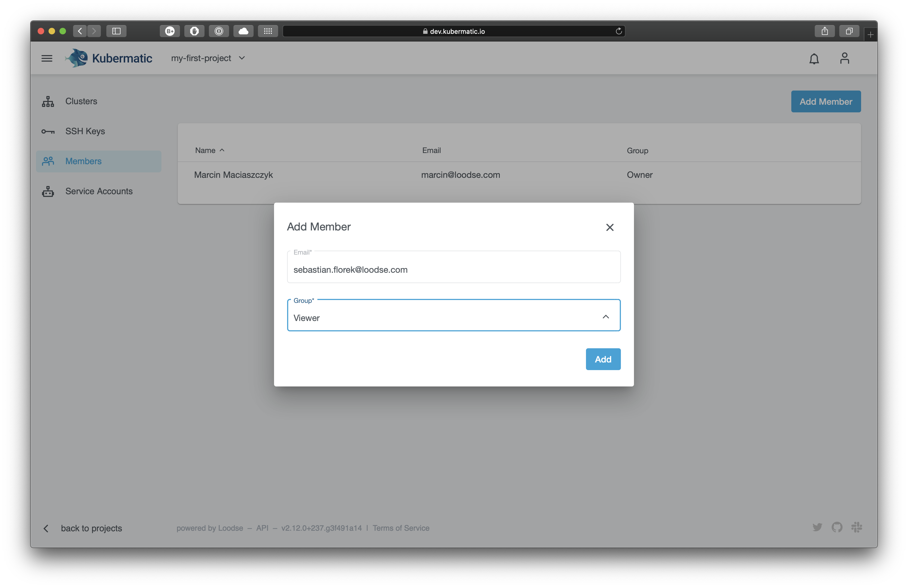
Task: Open the user account icon
Action: tap(844, 58)
